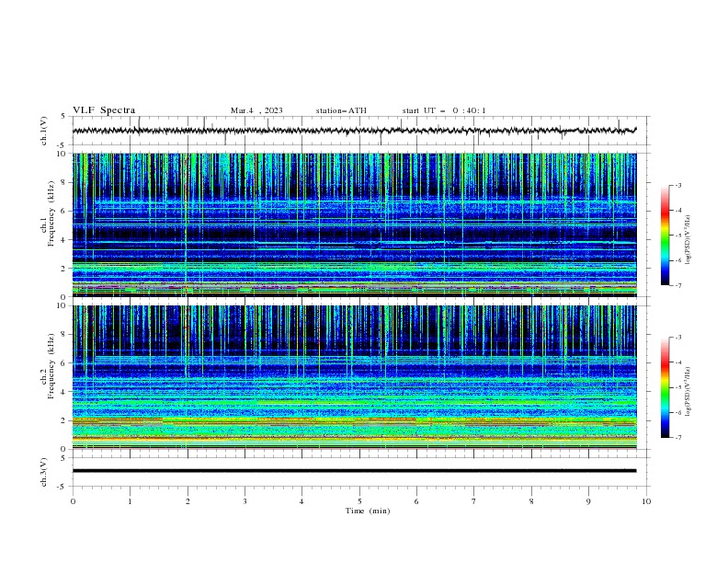The width and height of the screenshot is (728, 563).
Task: Click the ch.1 spectrogram panel
Action: pyautogui.click(x=354, y=224)
